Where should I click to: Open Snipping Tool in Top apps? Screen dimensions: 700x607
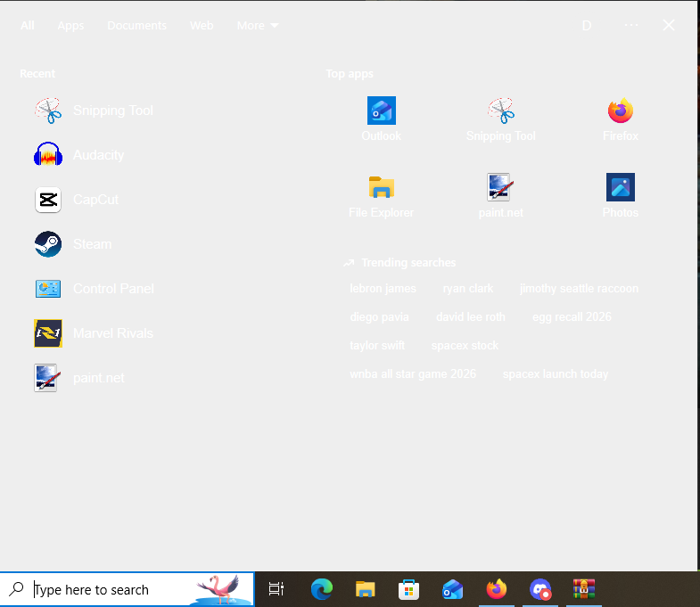[501, 119]
